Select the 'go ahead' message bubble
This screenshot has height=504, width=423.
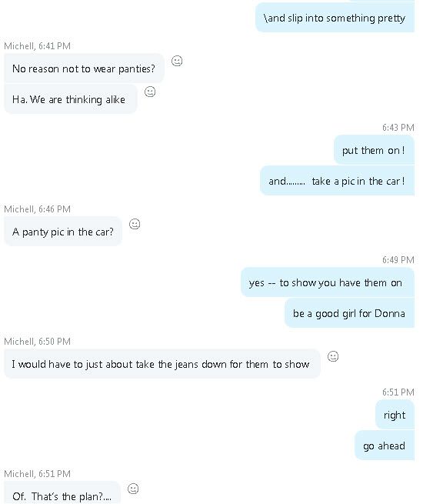point(384,446)
